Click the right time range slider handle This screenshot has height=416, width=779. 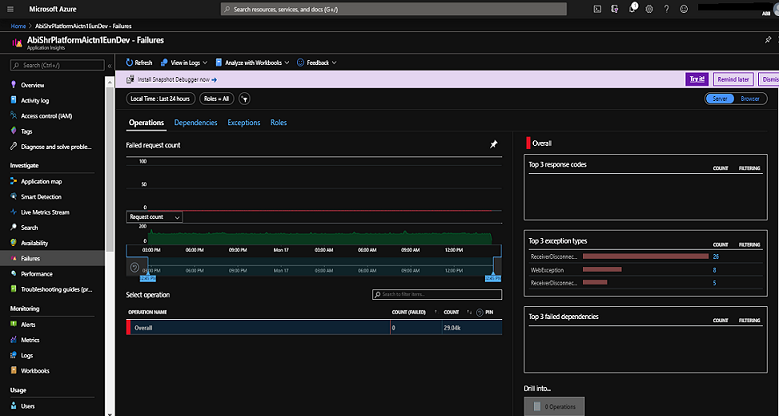[x=493, y=278]
